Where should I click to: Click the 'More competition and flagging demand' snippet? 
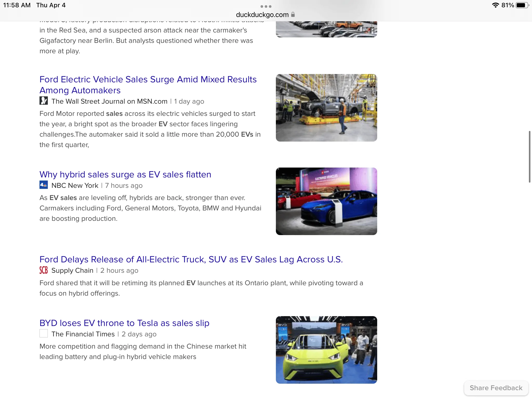143,351
